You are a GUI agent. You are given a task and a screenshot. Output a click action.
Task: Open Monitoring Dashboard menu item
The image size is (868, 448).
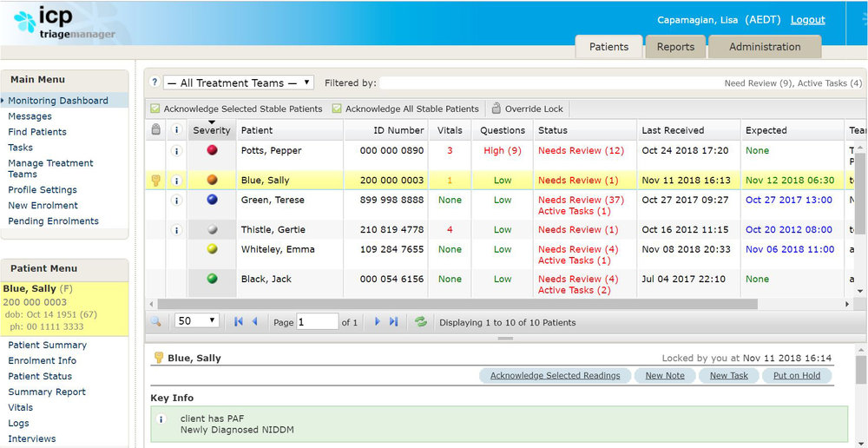coord(57,100)
